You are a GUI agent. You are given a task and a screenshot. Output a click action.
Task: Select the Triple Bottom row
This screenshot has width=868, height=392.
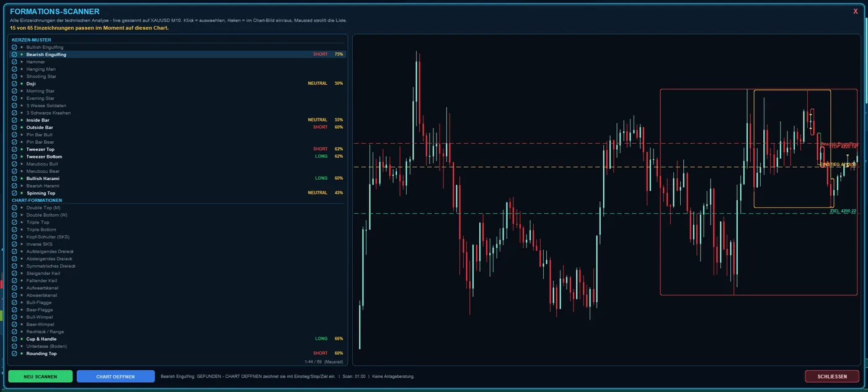pyautogui.click(x=177, y=230)
